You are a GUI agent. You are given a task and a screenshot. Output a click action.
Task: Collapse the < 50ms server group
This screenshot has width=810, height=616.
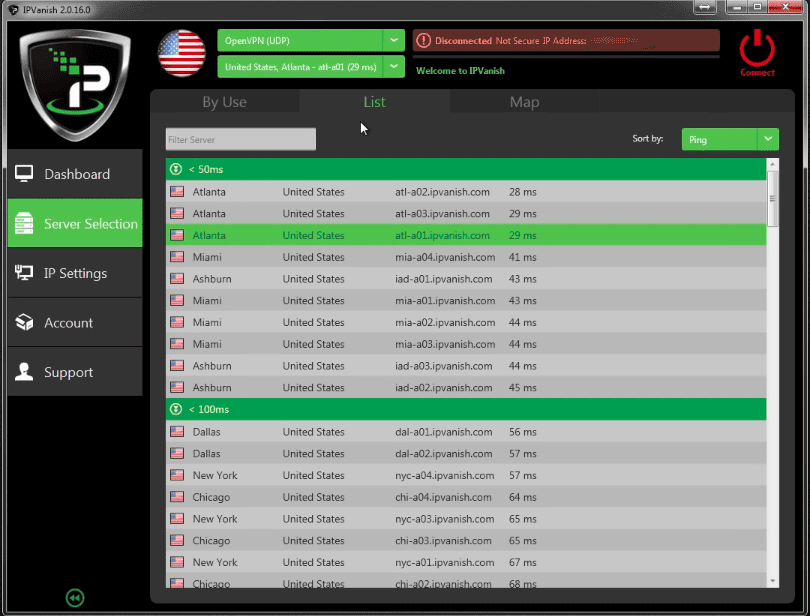(x=176, y=169)
